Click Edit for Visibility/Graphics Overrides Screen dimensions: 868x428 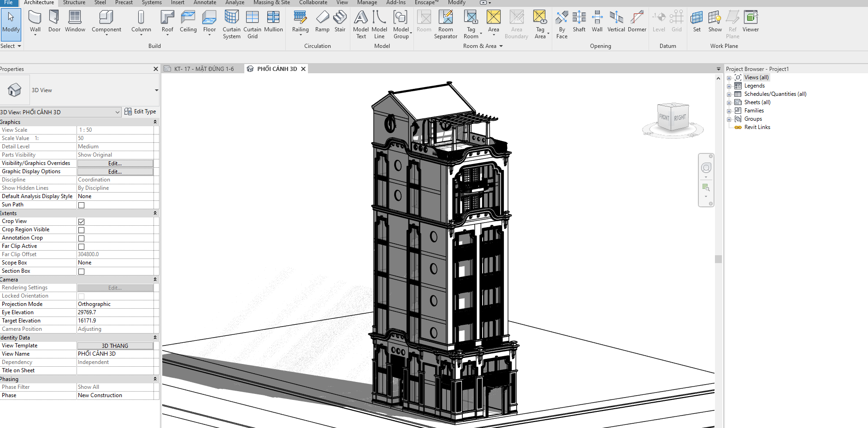[x=115, y=164]
